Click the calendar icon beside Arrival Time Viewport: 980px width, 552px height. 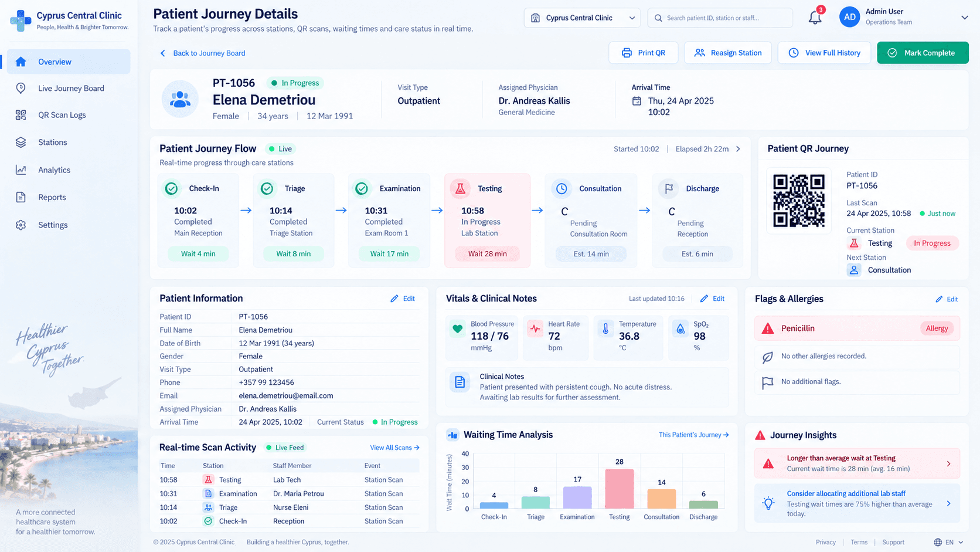pos(637,101)
